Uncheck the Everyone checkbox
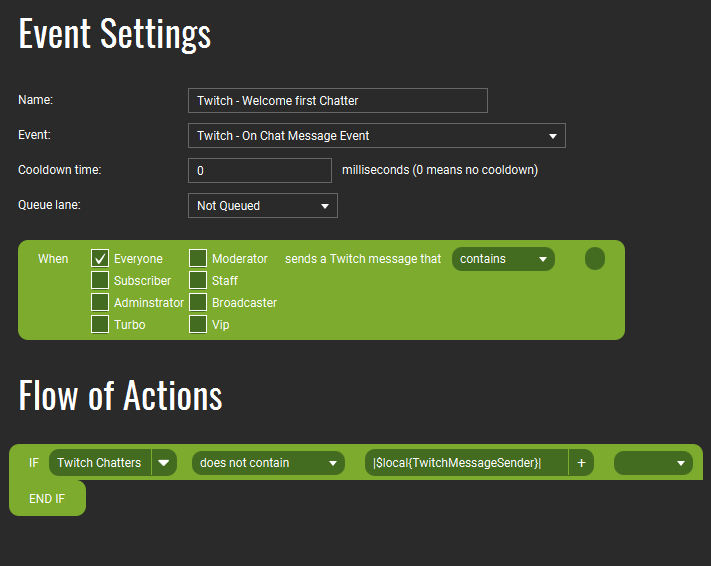Screen dimensions: 711x566 tap(100, 259)
